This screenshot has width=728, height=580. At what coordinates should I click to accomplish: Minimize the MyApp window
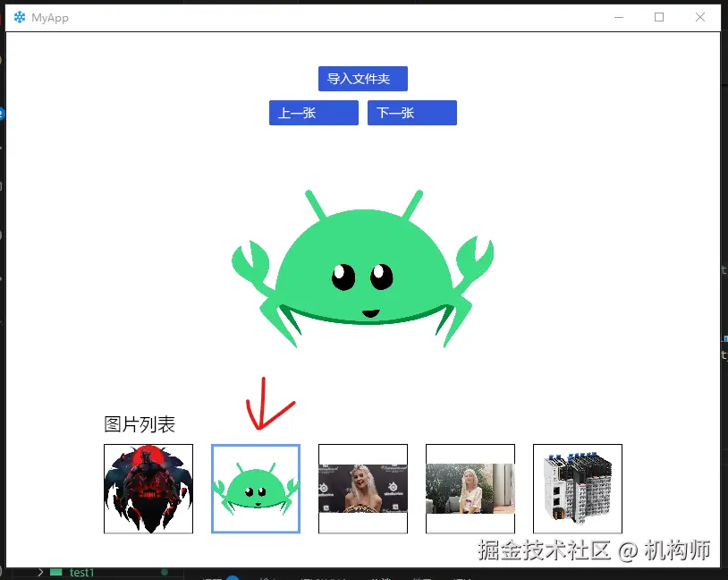coord(619,17)
